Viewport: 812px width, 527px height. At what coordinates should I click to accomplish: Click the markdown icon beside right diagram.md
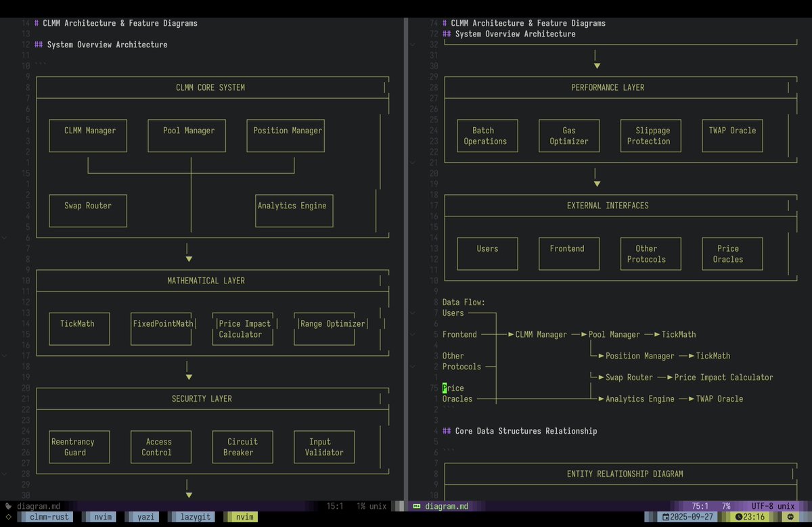pos(417,506)
